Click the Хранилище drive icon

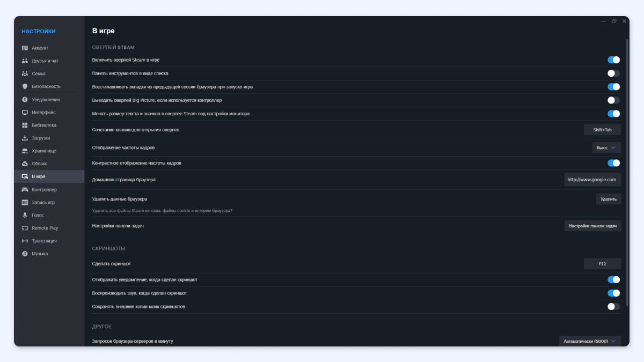(25, 151)
